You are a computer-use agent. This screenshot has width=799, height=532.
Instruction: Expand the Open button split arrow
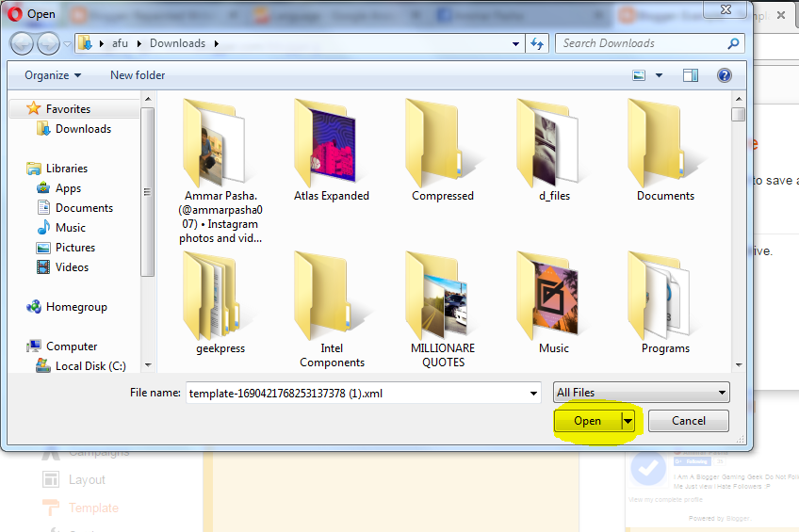pos(628,421)
